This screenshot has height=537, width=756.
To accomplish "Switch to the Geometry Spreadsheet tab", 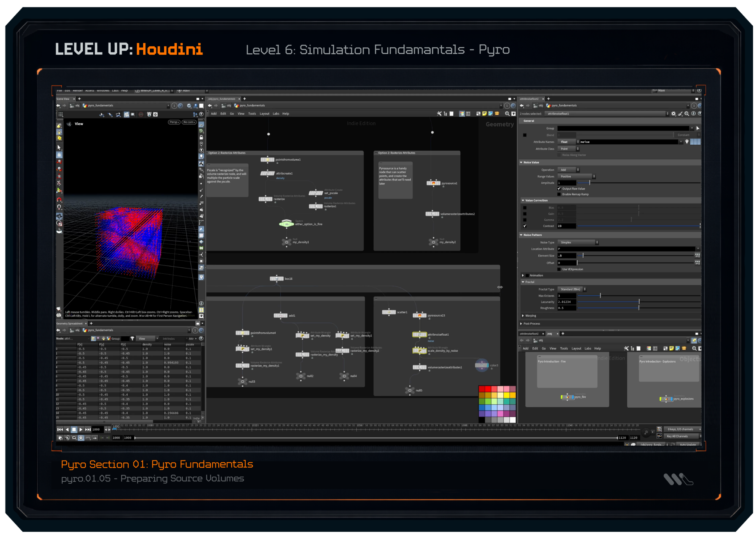I will pyautogui.click(x=70, y=323).
